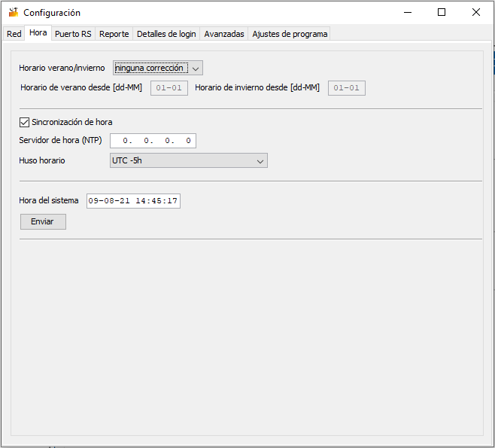
Task: Click the Enviar button
Action: click(43, 221)
